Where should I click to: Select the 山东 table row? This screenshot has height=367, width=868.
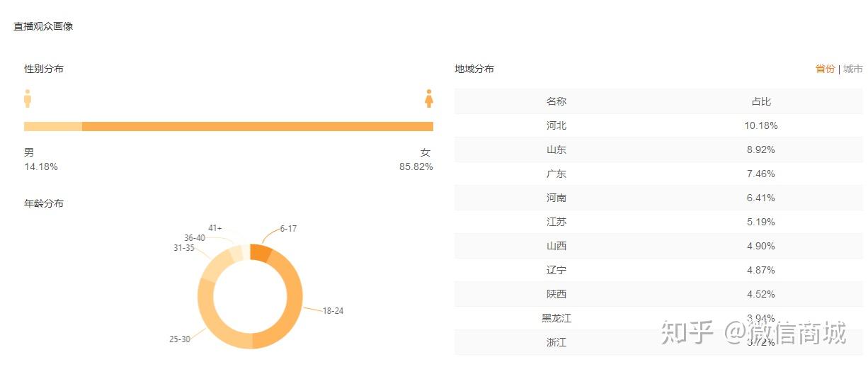coord(658,149)
